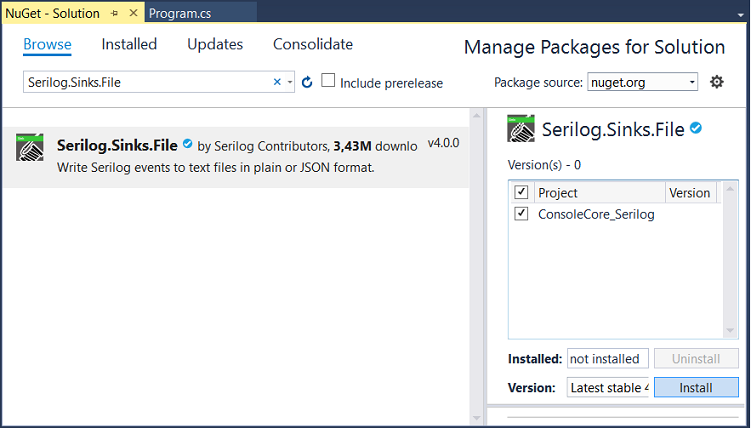This screenshot has width=751, height=428.
Task: Clear the package search text
Action: coord(277,82)
